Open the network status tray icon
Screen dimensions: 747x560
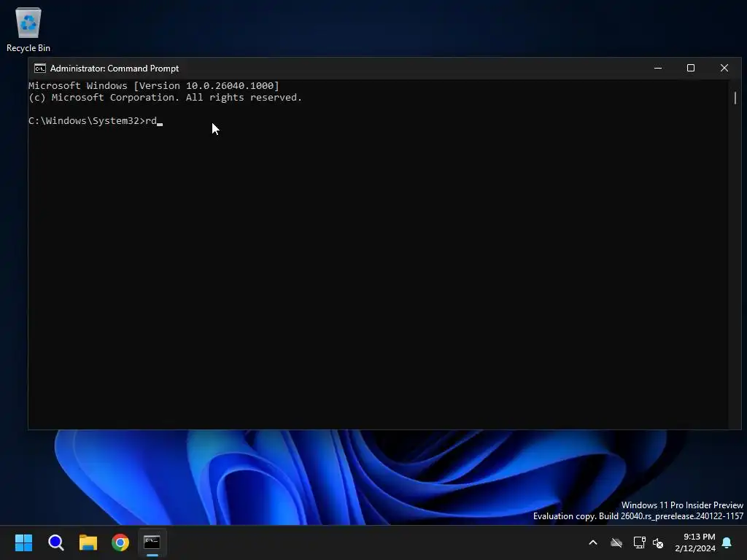639,542
